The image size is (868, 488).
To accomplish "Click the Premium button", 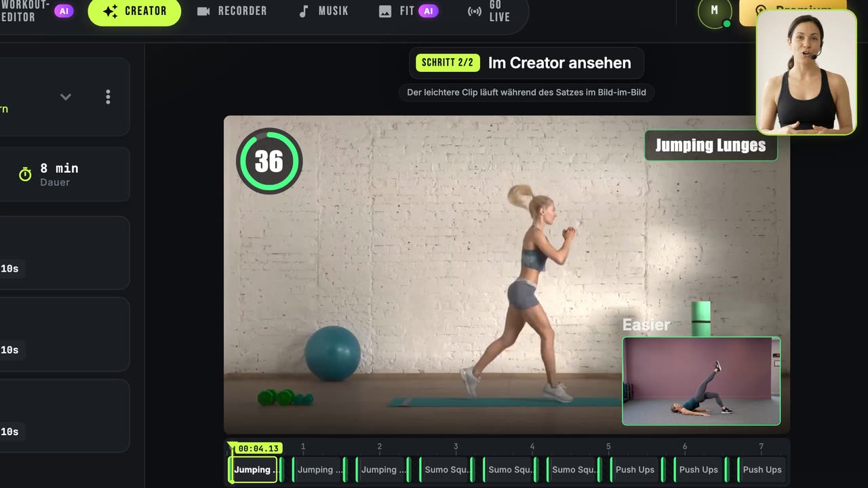I will pos(792,12).
